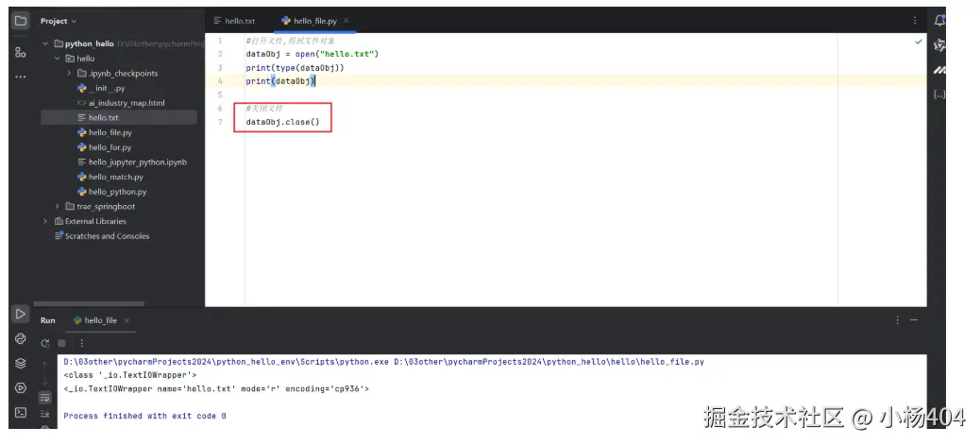Screen dimensions: 980x445
Task: Click the down stack trace arrow
Action: [x=45, y=381]
